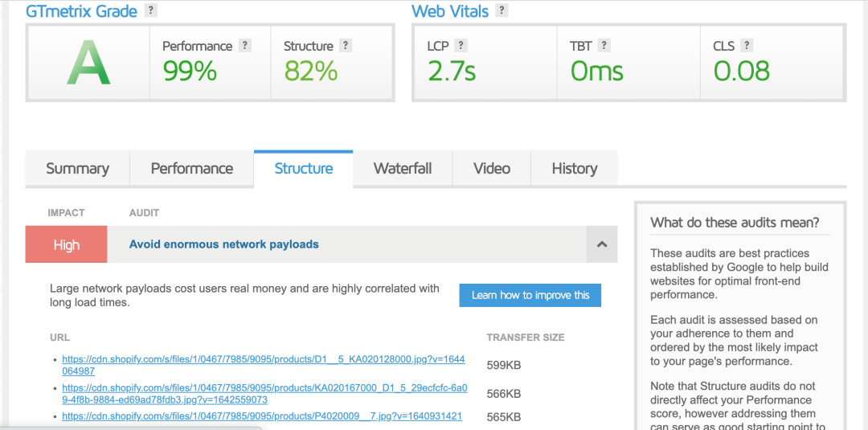Open the D1__5_KA020128000.jpg image URL

pos(264,365)
